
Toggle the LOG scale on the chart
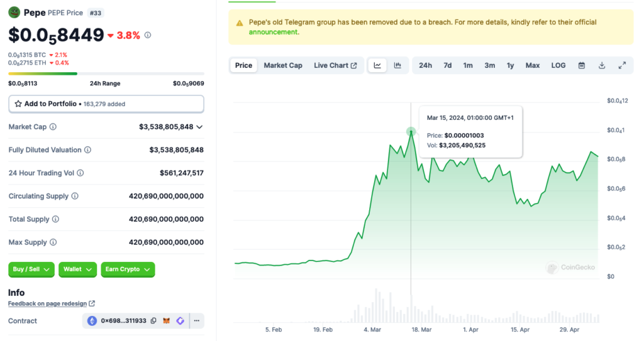tap(558, 65)
